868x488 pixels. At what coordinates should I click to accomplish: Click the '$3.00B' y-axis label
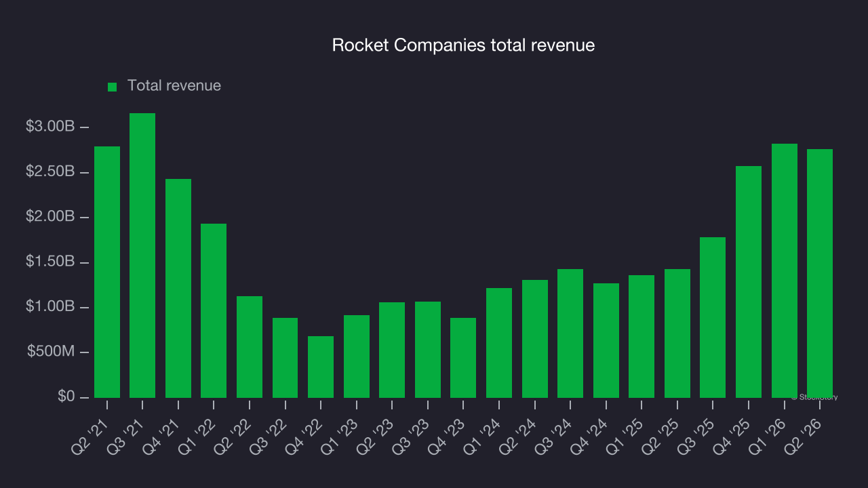pyautogui.click(x=50, y=127)
